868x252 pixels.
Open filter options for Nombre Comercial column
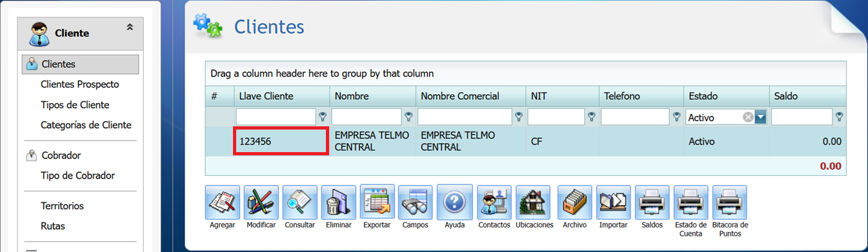519,117
